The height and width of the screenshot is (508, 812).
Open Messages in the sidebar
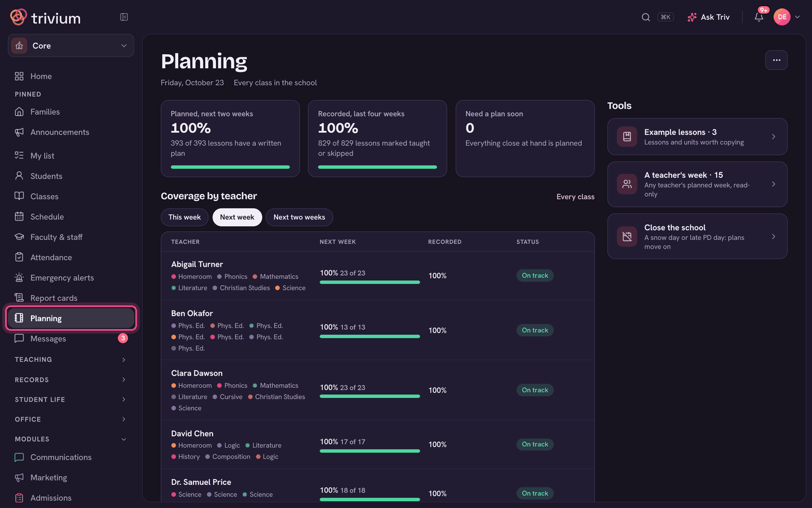click(x=71, y=339)
